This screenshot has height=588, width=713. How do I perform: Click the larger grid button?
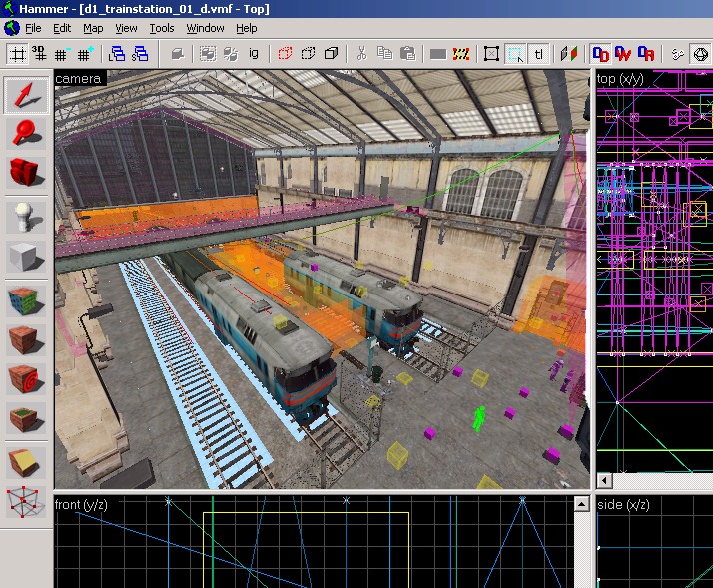(85, 54)
